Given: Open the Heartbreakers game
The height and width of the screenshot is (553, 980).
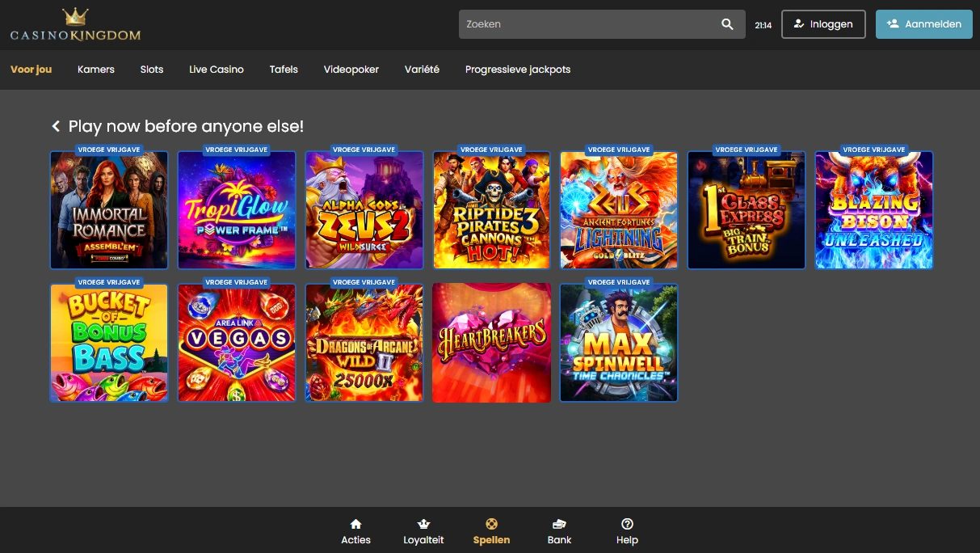Looking at the screenshot, I should (x=491, y=343).
